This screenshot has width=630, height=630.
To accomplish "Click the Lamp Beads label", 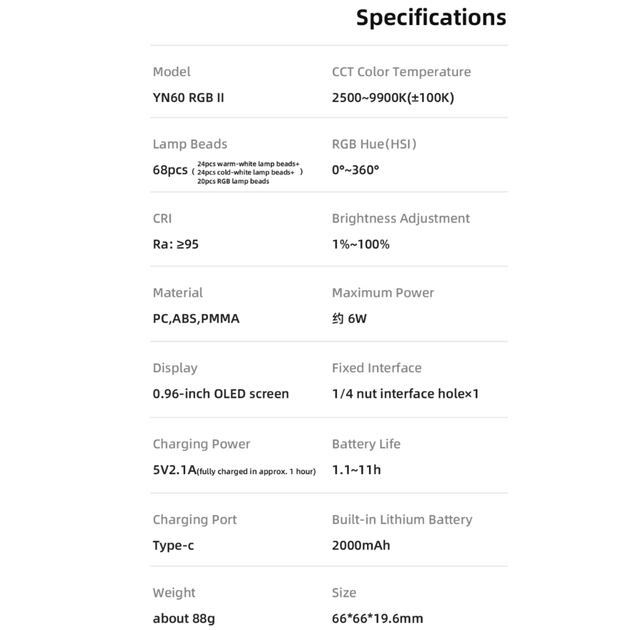I will pos(190,144).
